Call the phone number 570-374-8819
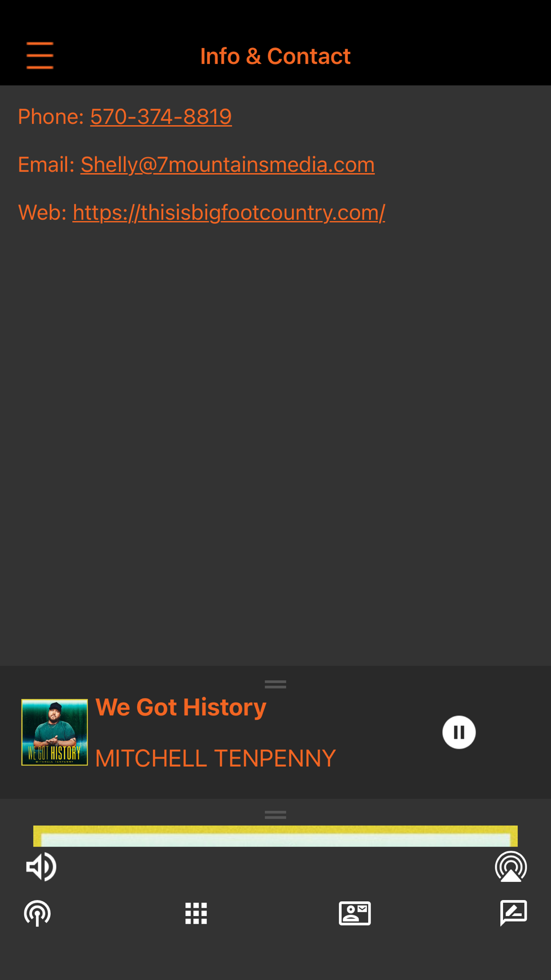 [x=161, y=117]
